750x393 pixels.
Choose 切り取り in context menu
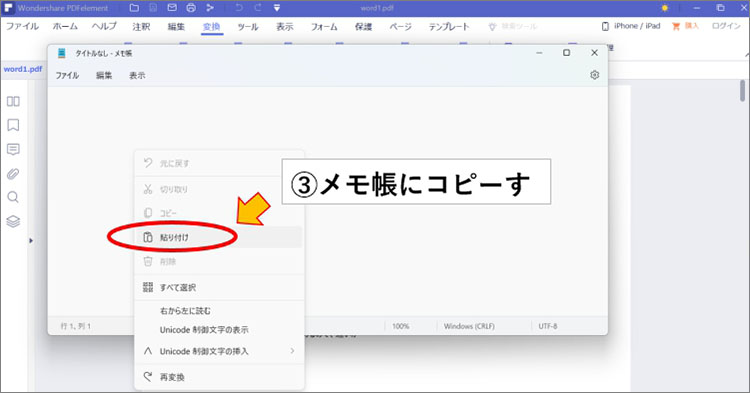coord(219,189)
